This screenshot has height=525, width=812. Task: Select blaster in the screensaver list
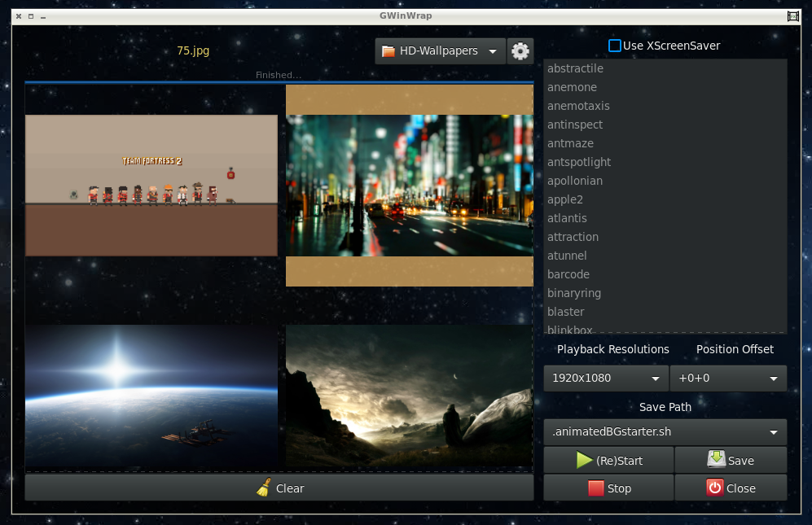[665, 312]
